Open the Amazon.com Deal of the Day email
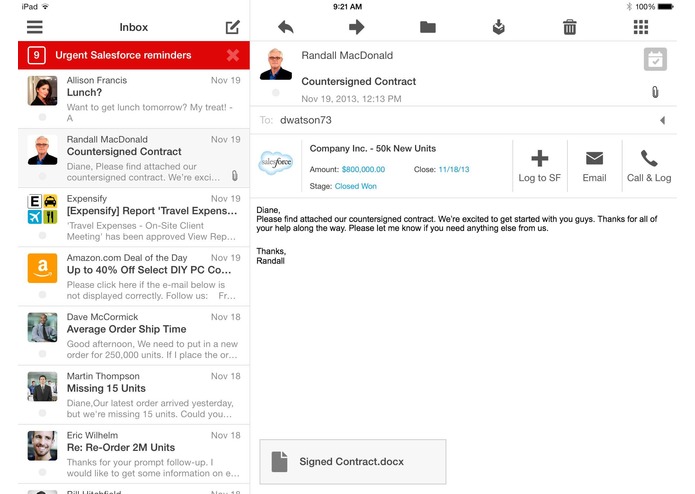The height and width of the screenshot is (494, 695). (134, 276)
